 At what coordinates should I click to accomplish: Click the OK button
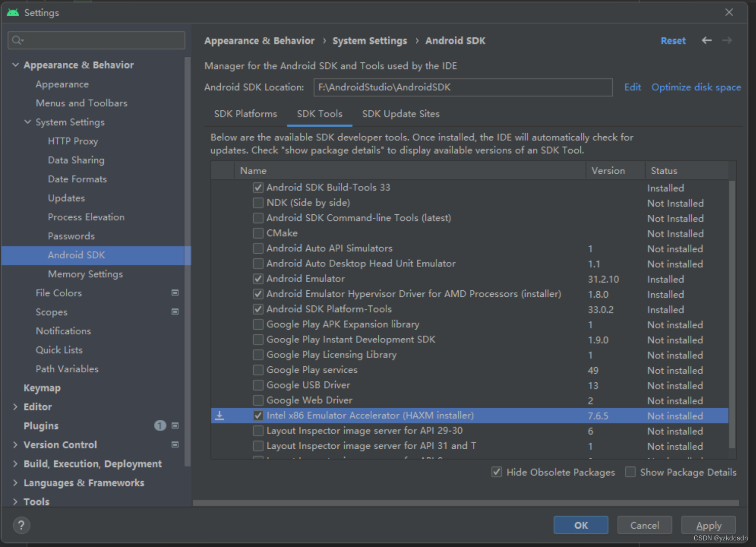pyautogui.click(x=581, y=525)
